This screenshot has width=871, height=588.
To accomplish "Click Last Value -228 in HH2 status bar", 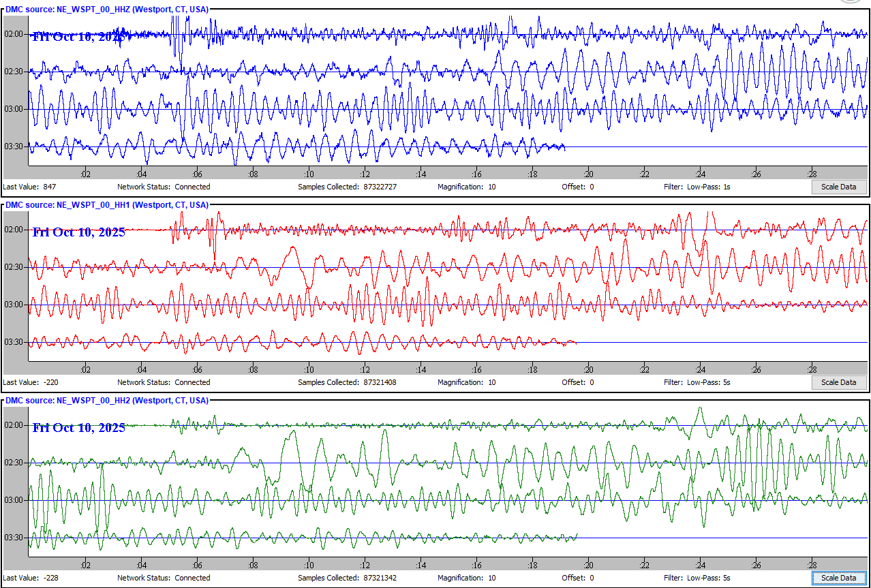I will 30,578.
